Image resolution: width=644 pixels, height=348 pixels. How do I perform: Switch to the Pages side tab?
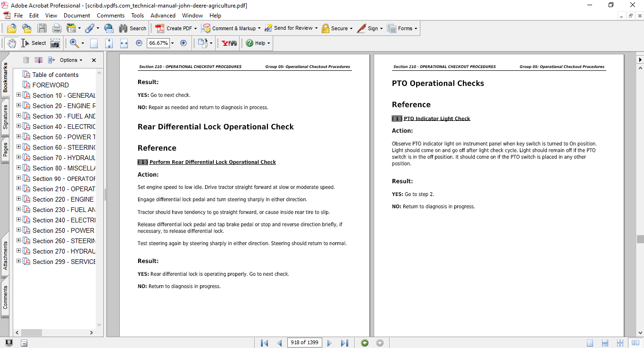pos(5,150)
